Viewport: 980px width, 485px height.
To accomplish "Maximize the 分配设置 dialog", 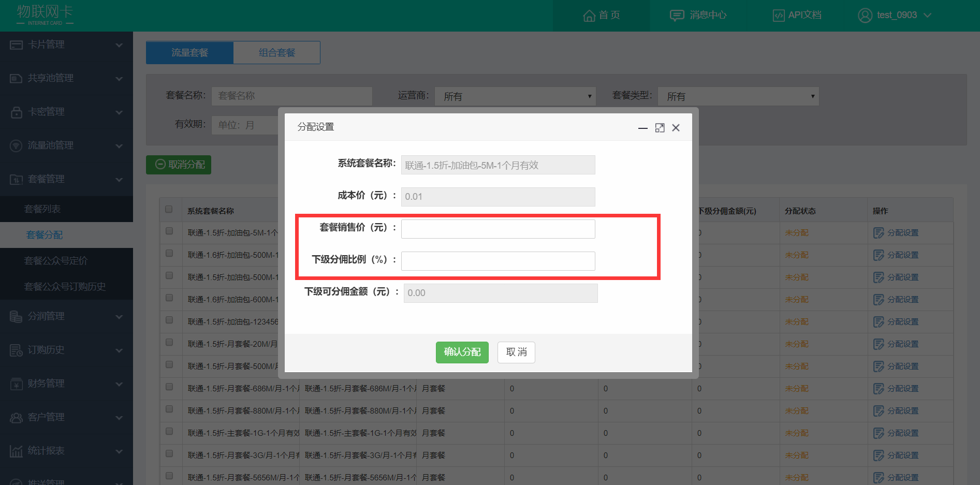I will pyautogui.click(x=660, y=128).
